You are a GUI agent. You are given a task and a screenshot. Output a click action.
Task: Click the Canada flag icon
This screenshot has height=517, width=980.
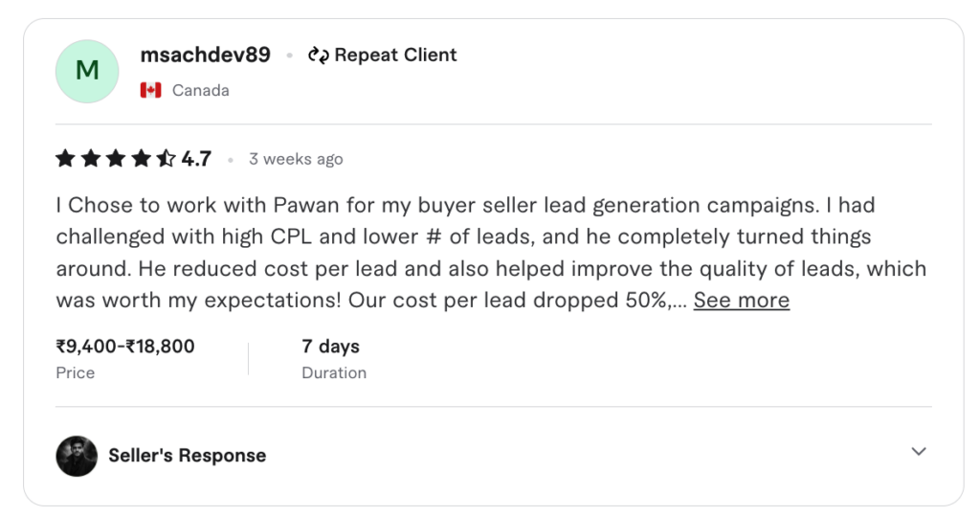point(150,90)
